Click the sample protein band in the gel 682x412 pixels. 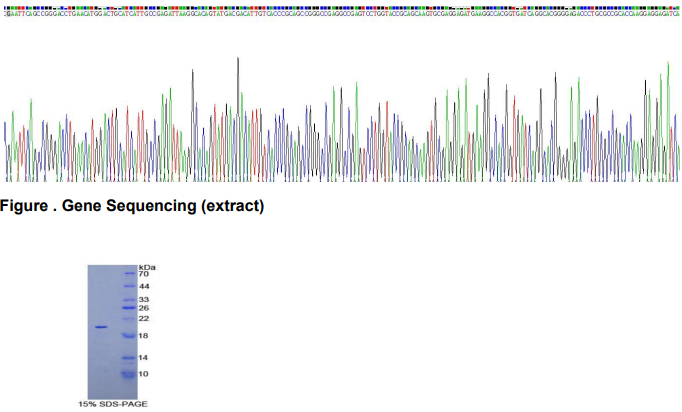[101, 327]
